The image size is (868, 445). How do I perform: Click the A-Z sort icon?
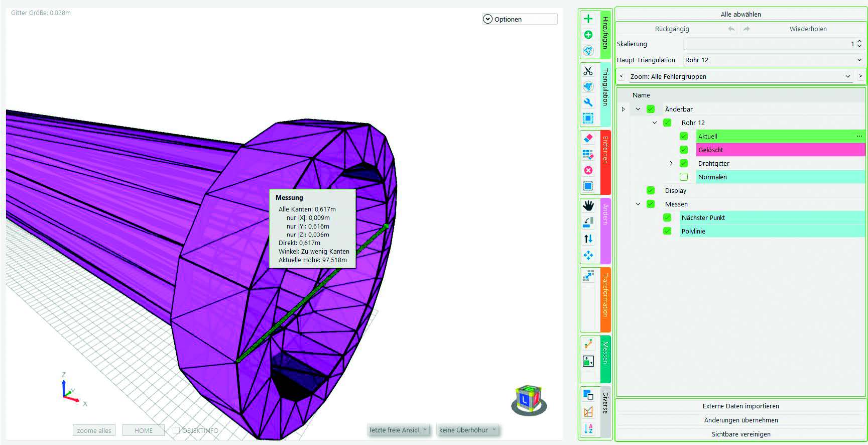[x=588, y=428]
